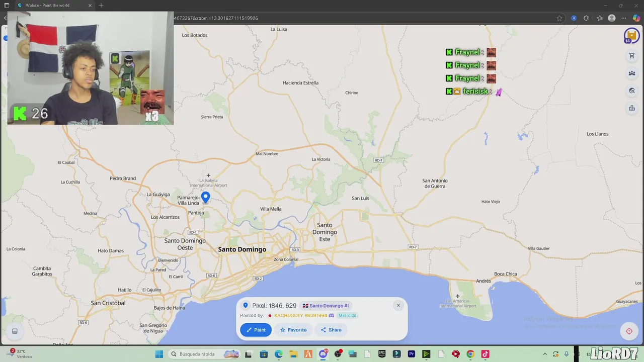Open the alliance people group icon
The width and height of the screenshot is (644, 362).
coord(631,73)
